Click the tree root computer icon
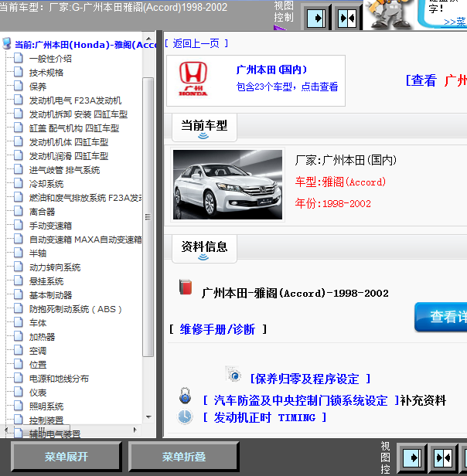Image resolution: width=467 pixels, height=476 pixels. [x=7, y=44]
